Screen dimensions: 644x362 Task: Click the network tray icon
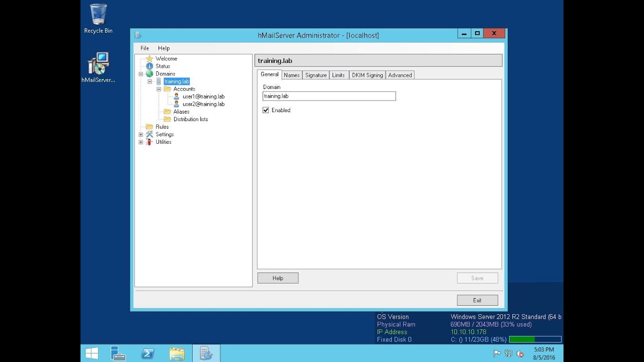point(509,353)
